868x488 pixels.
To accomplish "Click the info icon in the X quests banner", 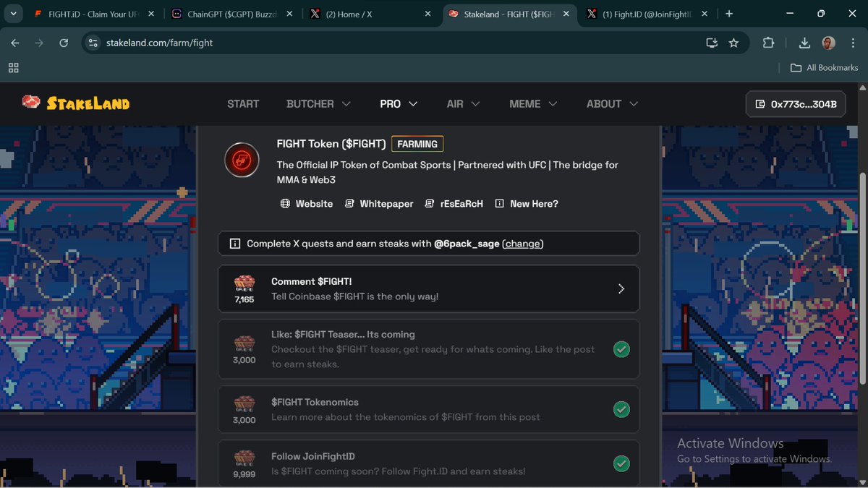I will [x=234, y=244].
